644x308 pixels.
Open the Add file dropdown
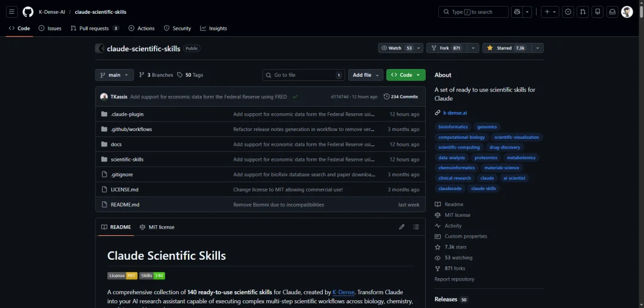(366, 75)
